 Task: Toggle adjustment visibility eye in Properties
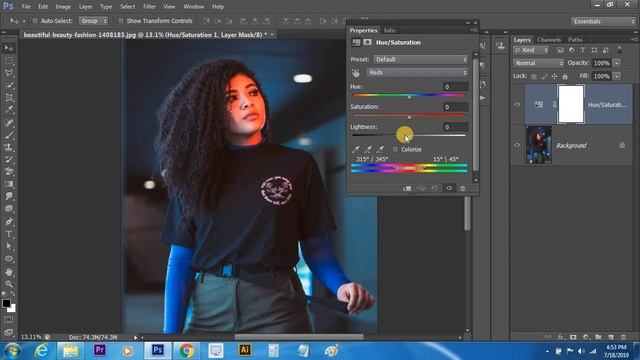pyautogui.click(x=449, y=188)
